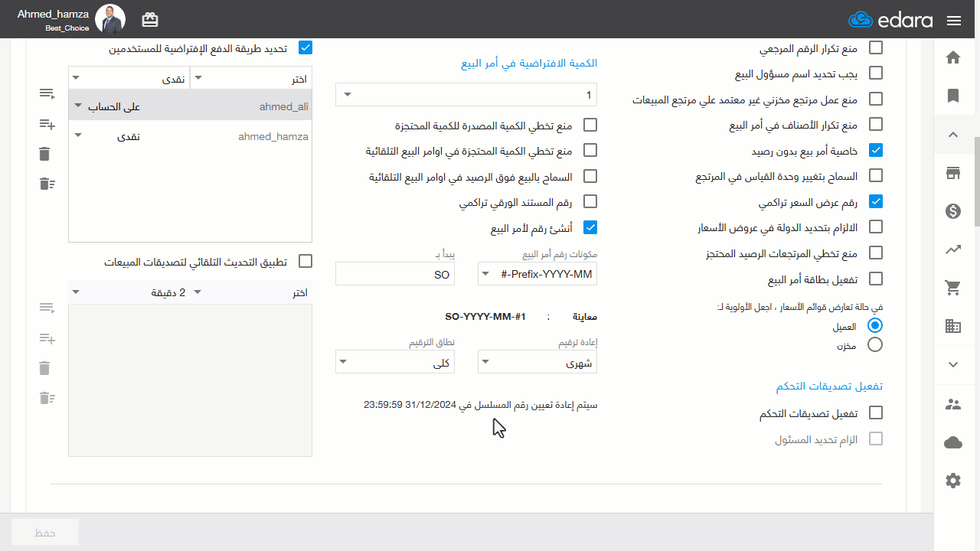The image size is (980, 551).
Task: Click the disabled حفظ save button
Action: tap(45, 533)
